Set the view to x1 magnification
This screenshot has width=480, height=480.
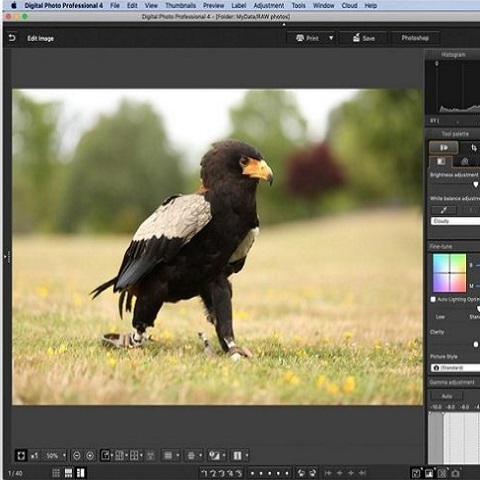[34, 455]
